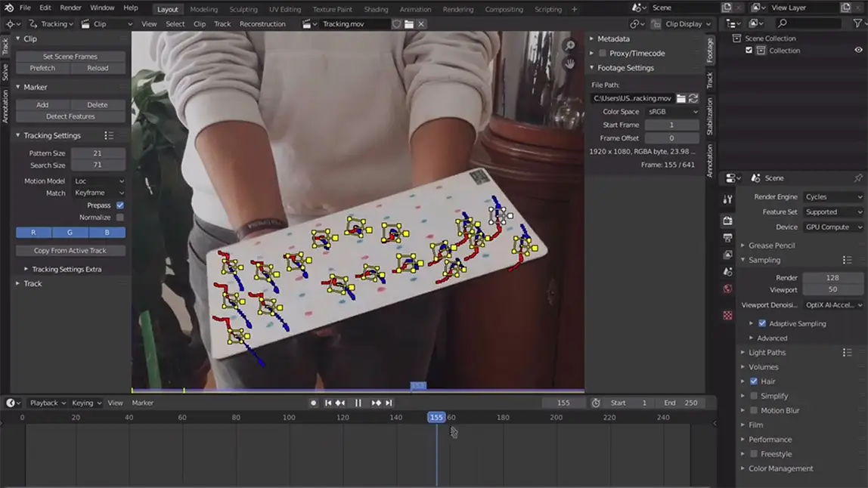
Task: Hide the Collection with the eye icon
Action: 858,51
